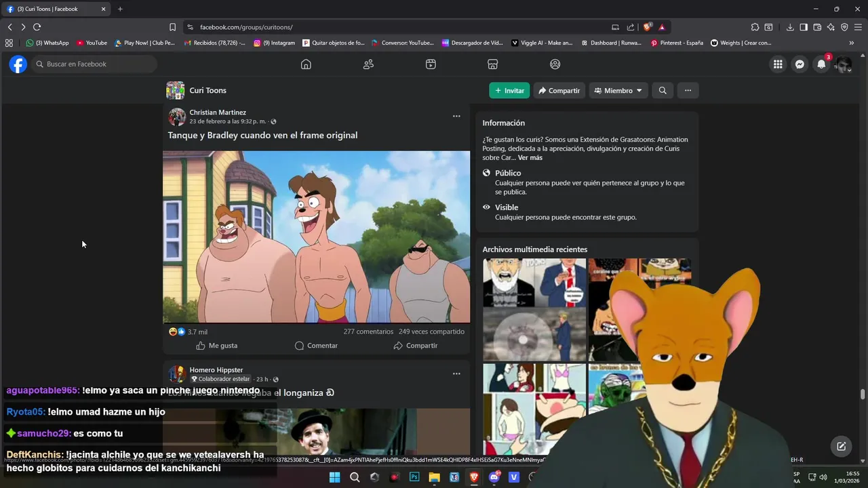The width and height of the screenshot is (868, 488).
Task: Click the Buscar en Facebook search field
Action: click(x=94, y=64)
